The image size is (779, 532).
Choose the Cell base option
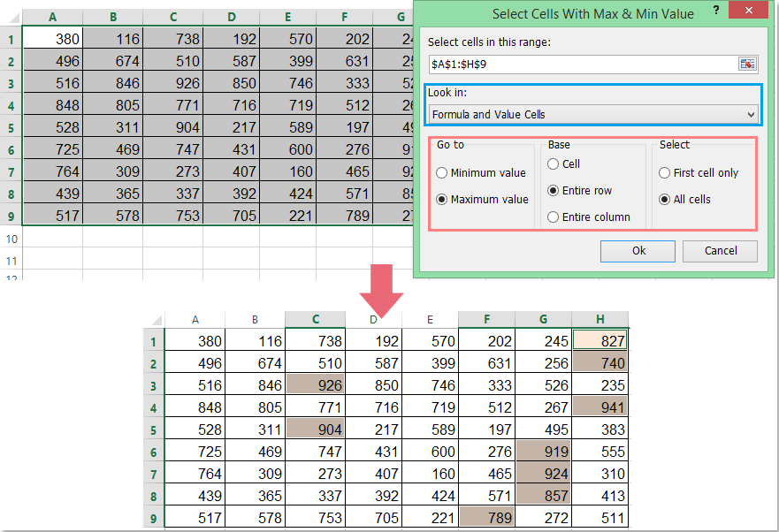pyautogui.click(x=554, y=163)
